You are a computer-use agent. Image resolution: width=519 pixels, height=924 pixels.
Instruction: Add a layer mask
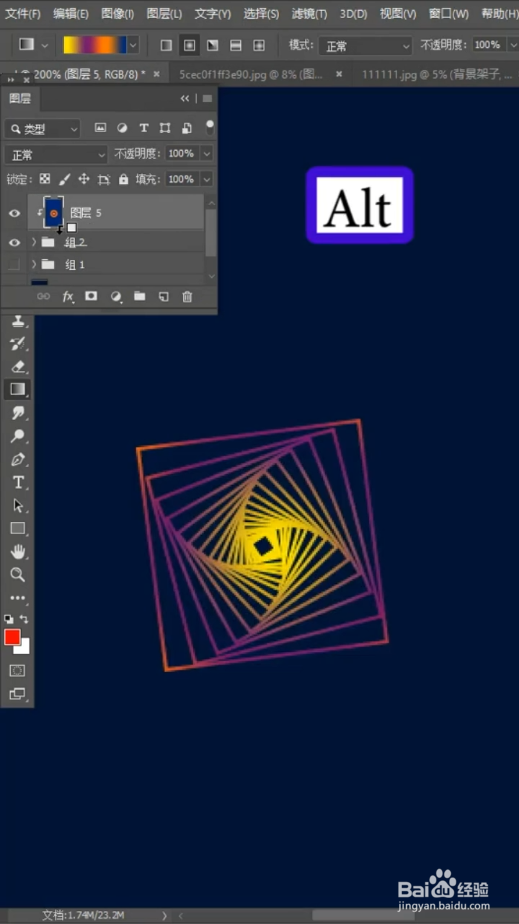pyautogui.click(x=91, y=296)
